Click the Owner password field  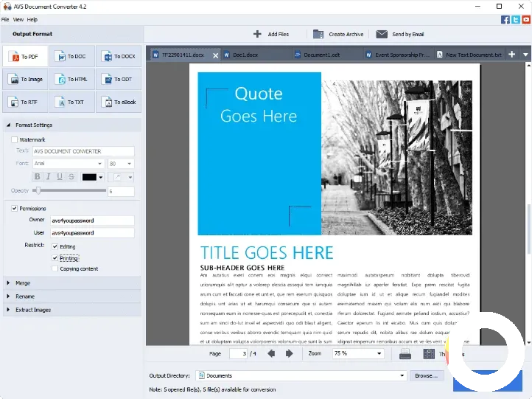pyautogui.click(x=92, y=221)
